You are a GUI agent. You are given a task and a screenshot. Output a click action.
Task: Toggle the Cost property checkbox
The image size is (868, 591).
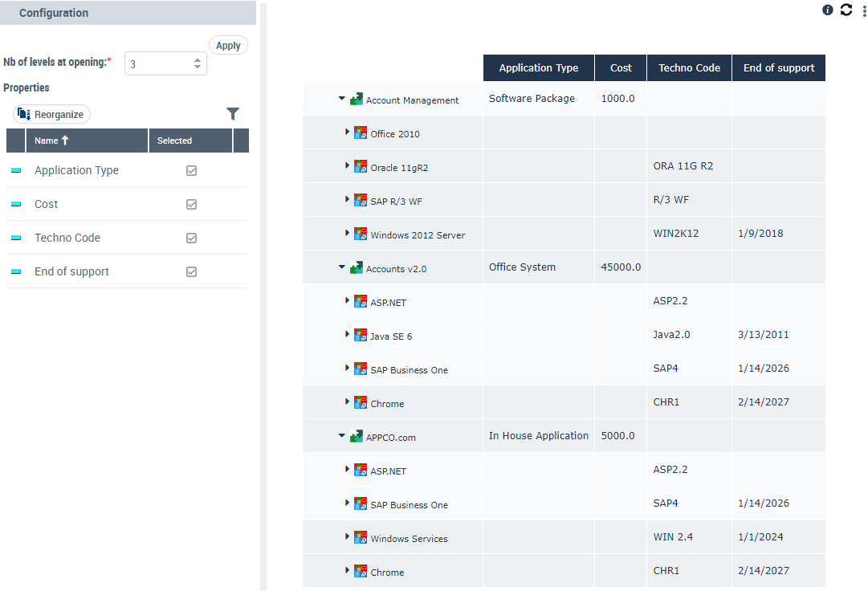coord(191,204)
